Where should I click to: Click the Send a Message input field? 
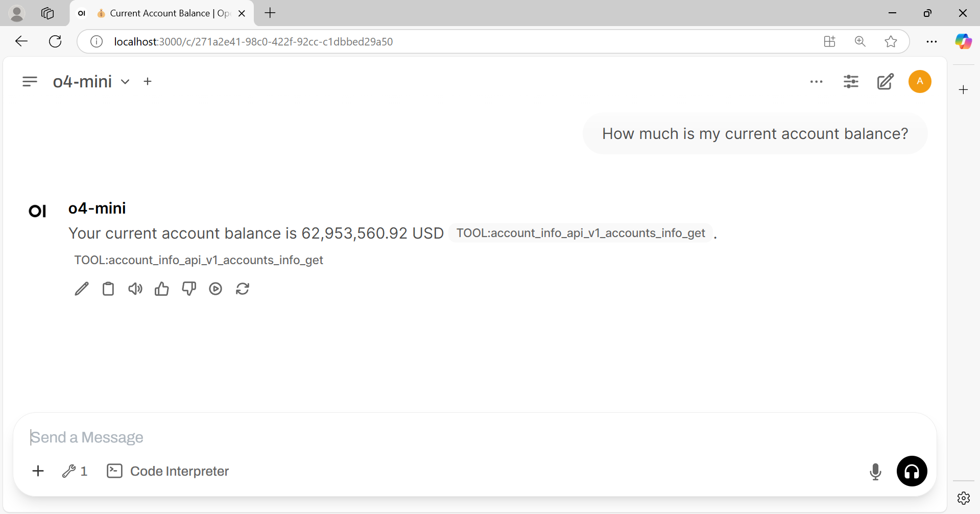pyautogui.click(x=475, y=437)
